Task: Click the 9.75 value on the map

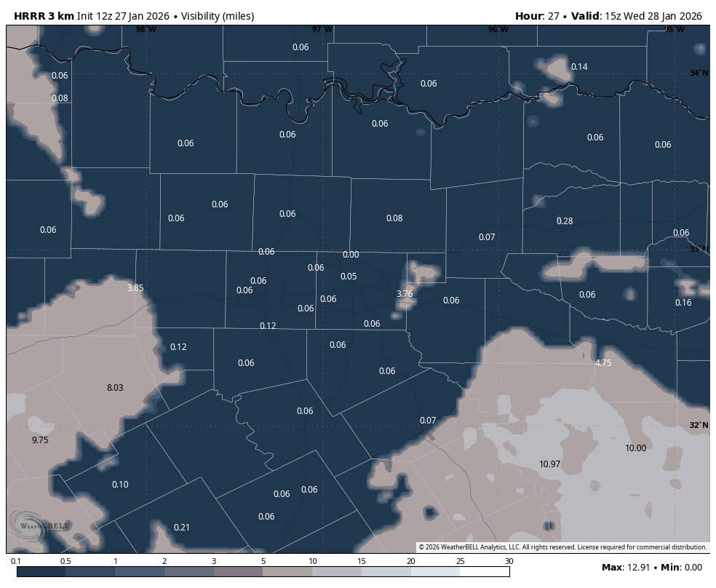Action: click(40, 440)
